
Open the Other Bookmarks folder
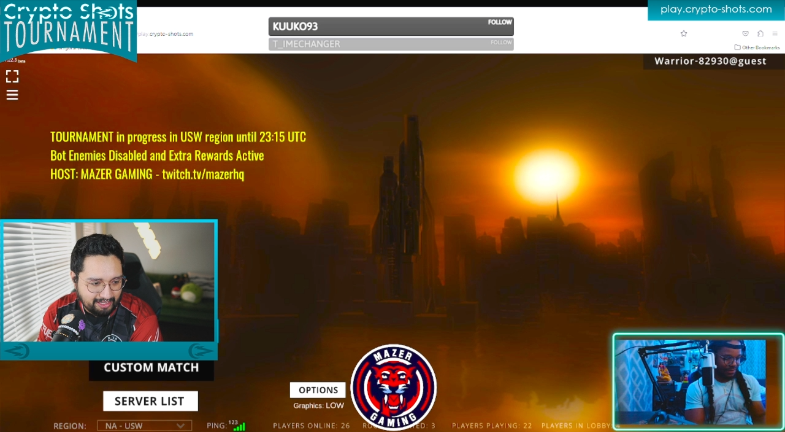[x=756, y=47]
